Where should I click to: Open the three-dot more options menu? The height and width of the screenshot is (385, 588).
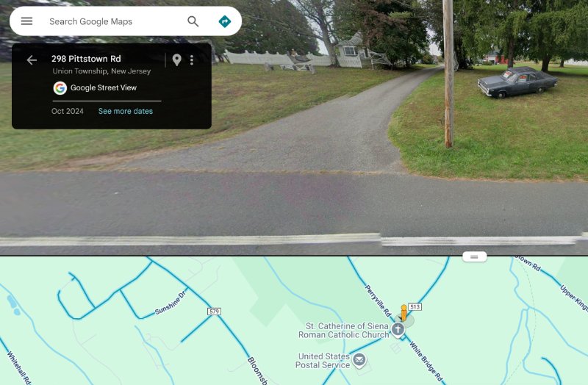click(192, 60)
